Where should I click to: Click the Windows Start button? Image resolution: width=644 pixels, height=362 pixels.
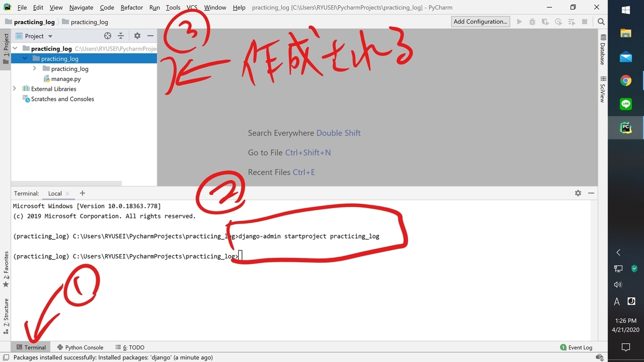(626, 11)
